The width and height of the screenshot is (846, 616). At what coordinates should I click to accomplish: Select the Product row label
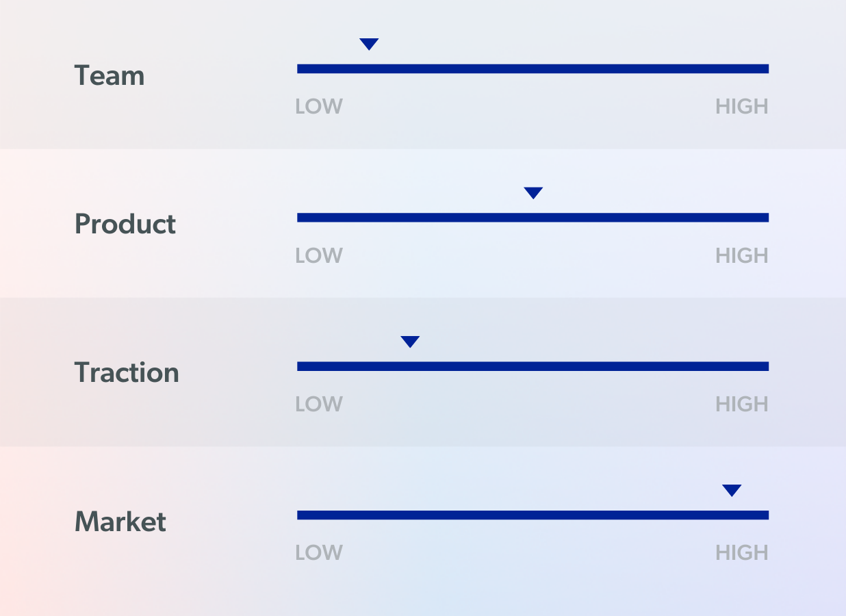(125, 224)
